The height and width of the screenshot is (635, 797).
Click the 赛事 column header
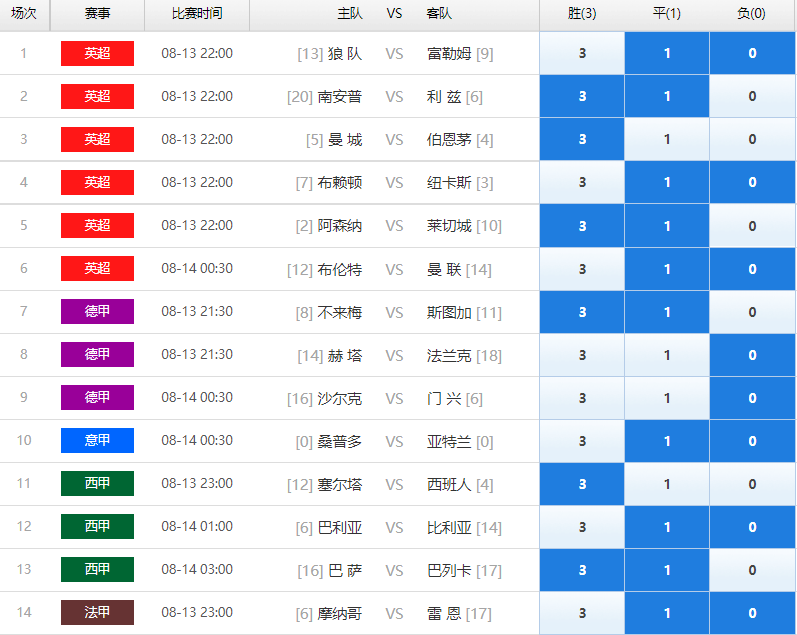point(97,14)
